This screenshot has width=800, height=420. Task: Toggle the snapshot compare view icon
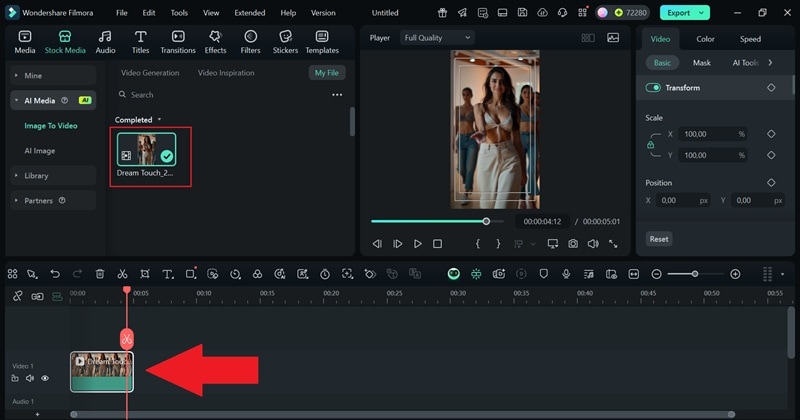pos(613,38)
